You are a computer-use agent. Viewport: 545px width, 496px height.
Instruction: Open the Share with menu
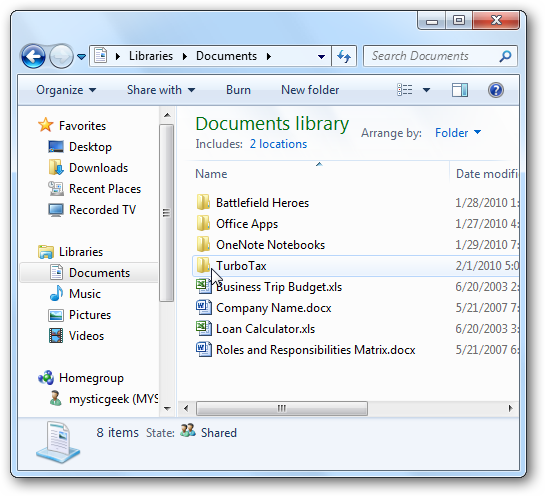(161, 90)
